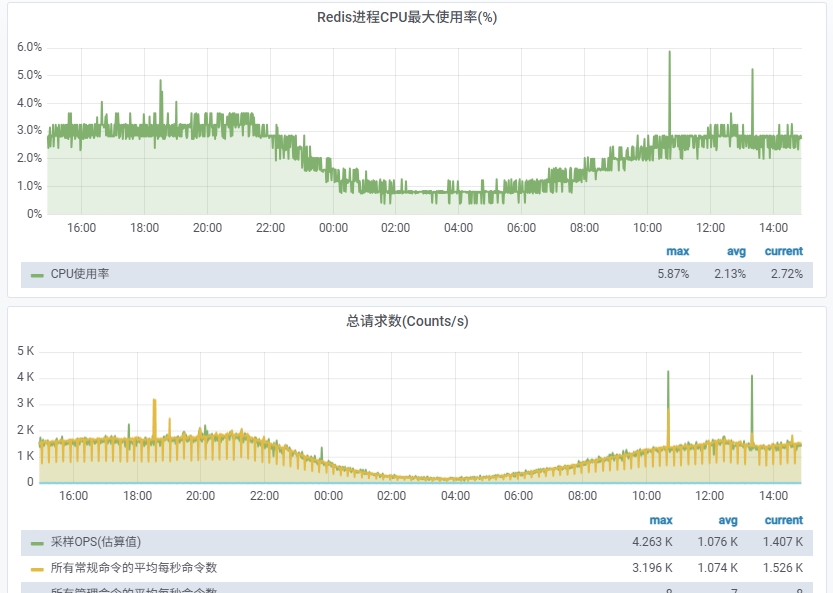The width and height of the screenshot is (833, 593).
Task: Click the tallest CPU spike near 10:40
Action: (669, 56)
